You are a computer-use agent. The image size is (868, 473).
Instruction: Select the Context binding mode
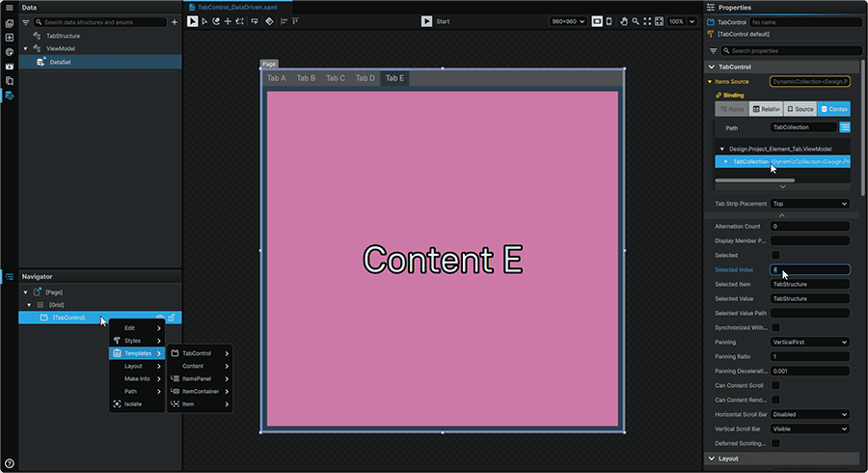[x=834, y=109]
